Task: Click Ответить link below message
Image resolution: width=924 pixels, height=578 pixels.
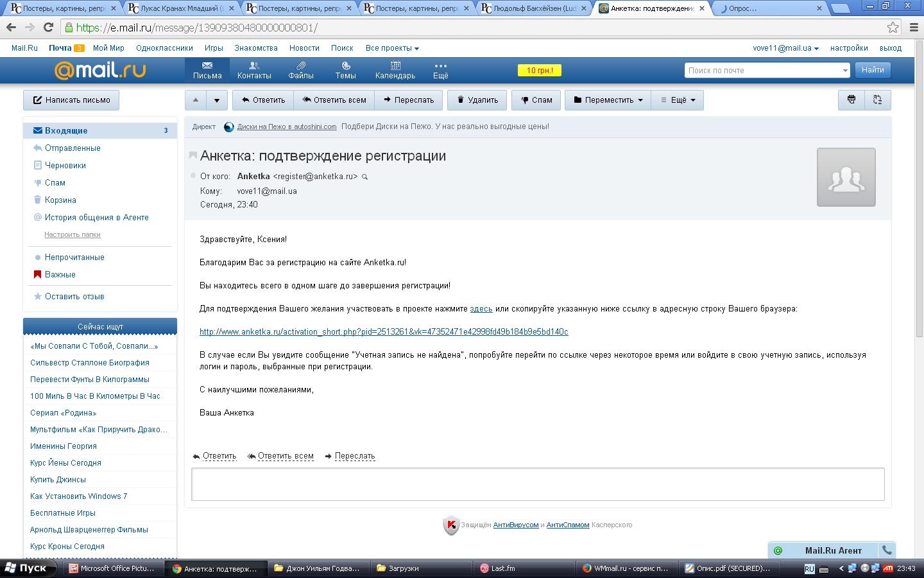Action: click(x=219, y=456)
